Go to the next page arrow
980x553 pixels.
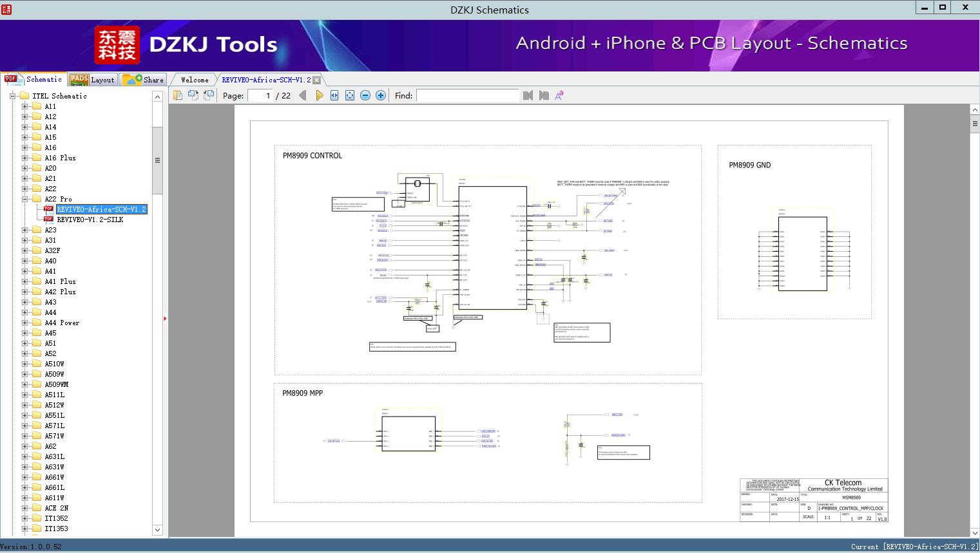pyautogui.click(x=319, y=95)
